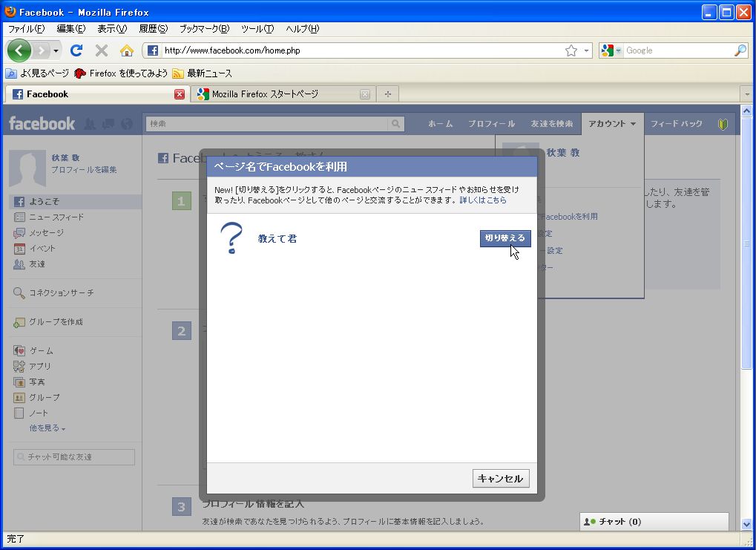Click the Firefox forward arrow button
The width and height of the screenshot is (756, 550).
coord(42,50)
